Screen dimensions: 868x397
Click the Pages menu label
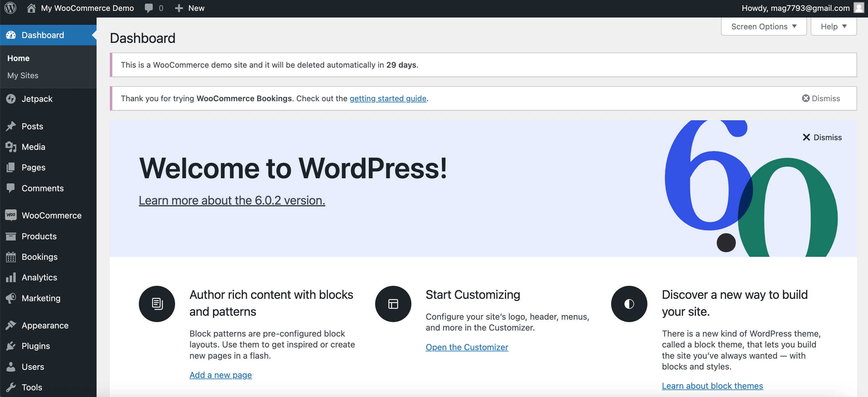click(34, 167)
